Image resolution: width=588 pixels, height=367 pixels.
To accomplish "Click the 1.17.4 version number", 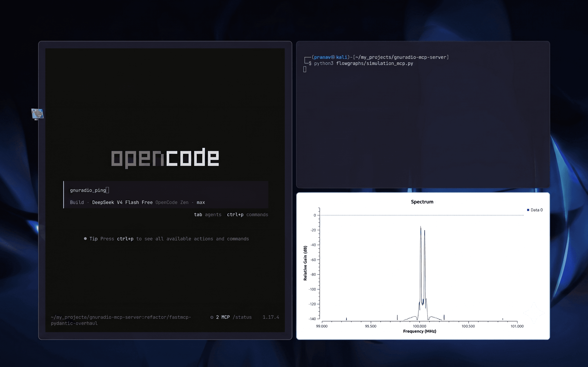I will (271, 317).
